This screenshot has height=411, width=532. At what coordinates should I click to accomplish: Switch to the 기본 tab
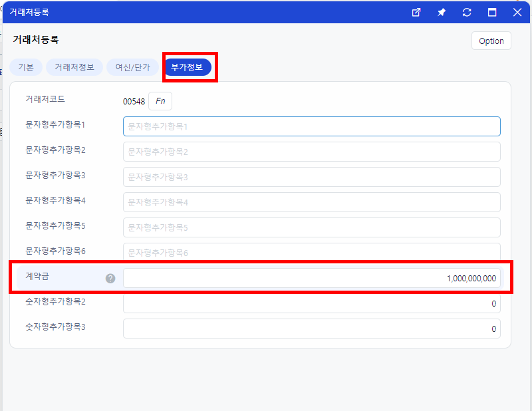[26, 67]
